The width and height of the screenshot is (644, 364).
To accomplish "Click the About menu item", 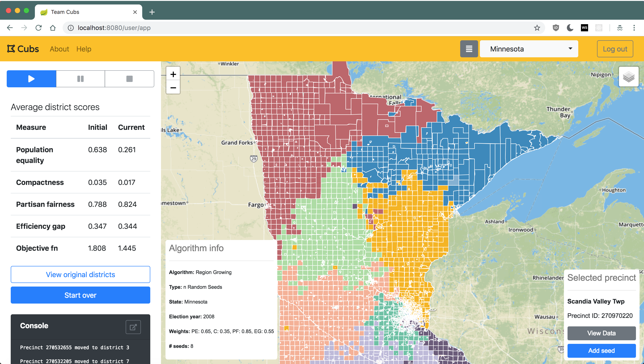I will point(59,49).
